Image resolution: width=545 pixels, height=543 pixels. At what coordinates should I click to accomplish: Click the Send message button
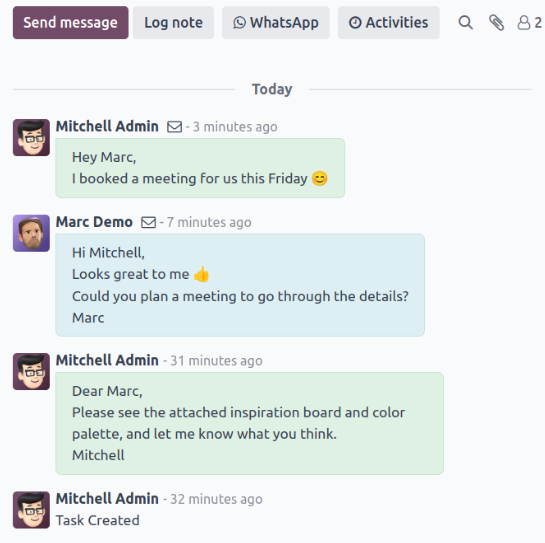tap(71, 23)
